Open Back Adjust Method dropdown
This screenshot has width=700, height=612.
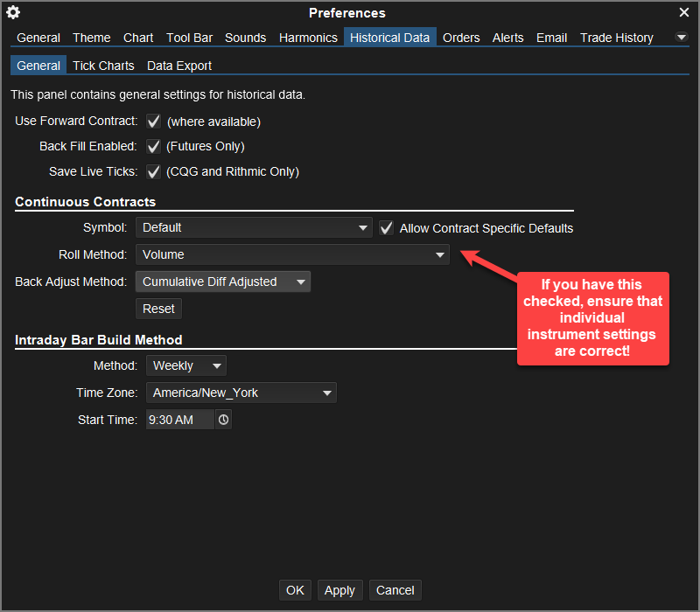pyautogui.click(x=223, y=282)
